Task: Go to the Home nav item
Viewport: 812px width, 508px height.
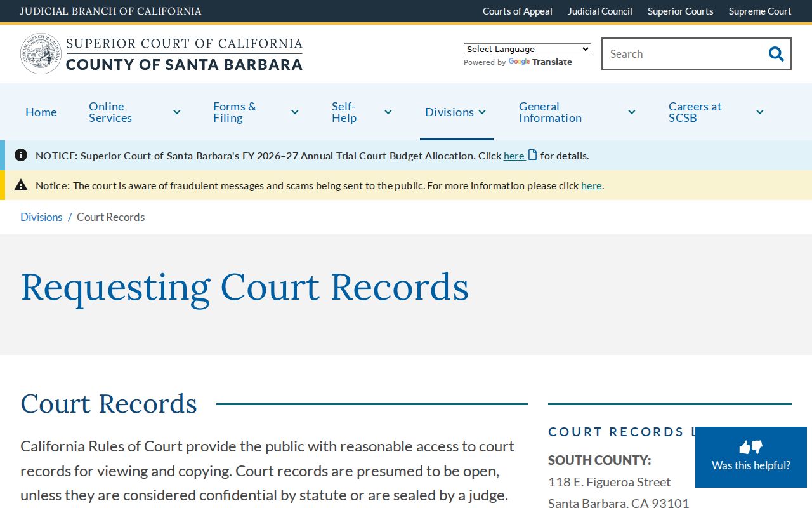Action: [x=41, y=112]
